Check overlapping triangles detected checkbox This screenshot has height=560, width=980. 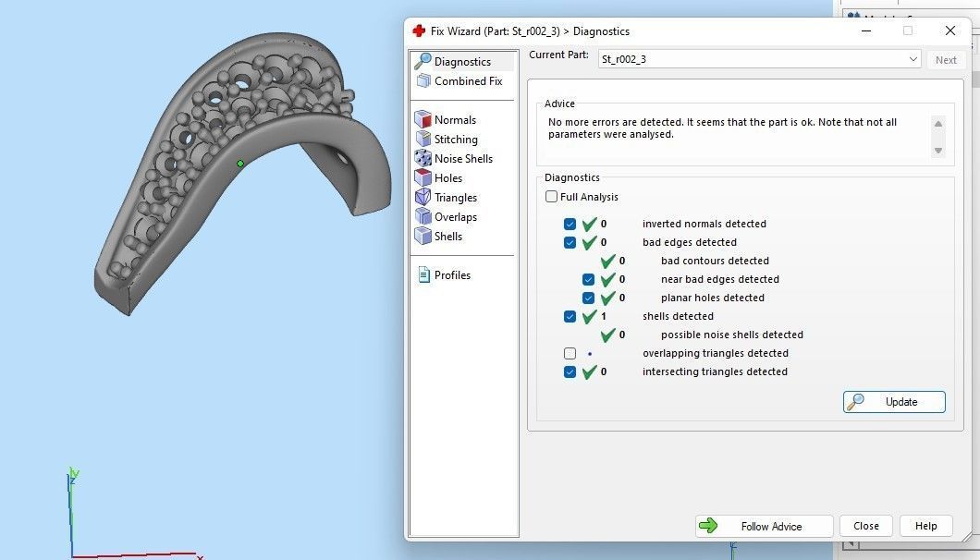click(570, 353)
